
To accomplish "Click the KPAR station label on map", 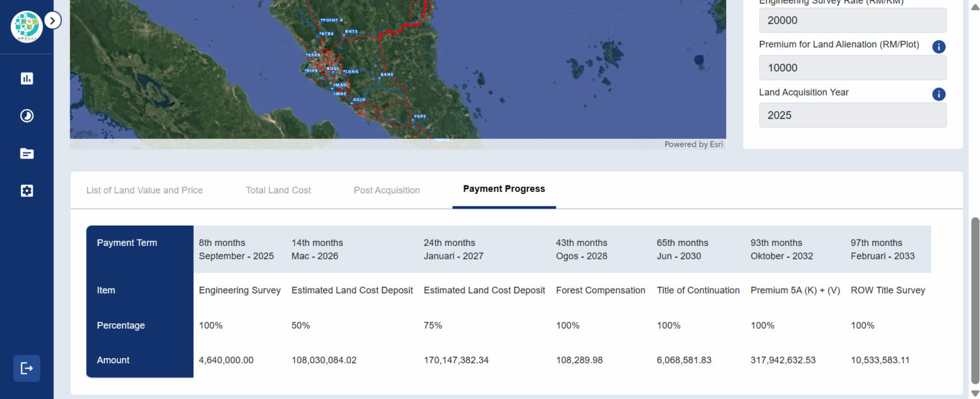I will click(x=314, y=55).
